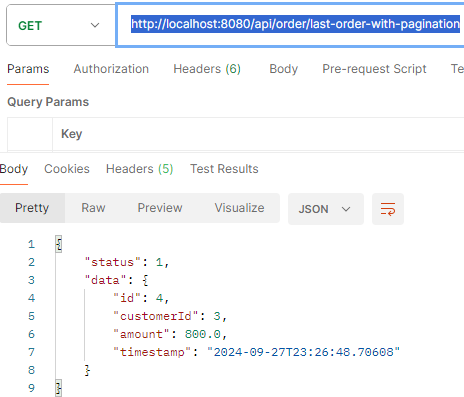464x397 pixels.
Task: Select the response Body tab
Action: tap(14, 169)
